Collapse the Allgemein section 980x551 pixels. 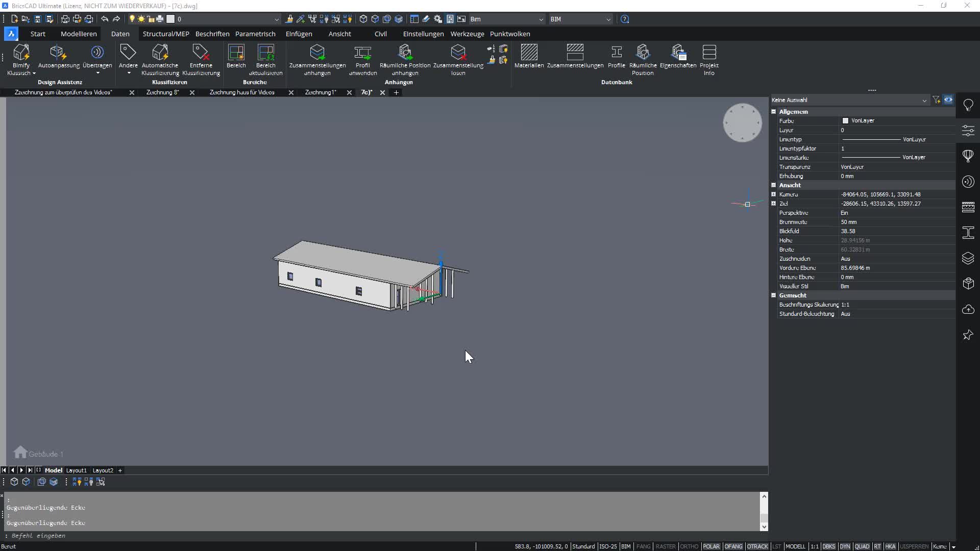[x=773, y=112]
